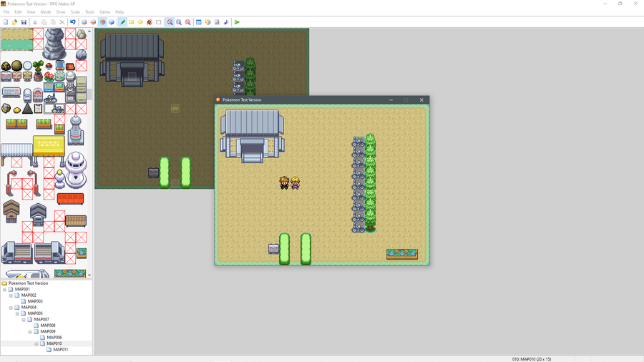
Task: Collapse the MAP005 tree node
Action: pos(17,313)
